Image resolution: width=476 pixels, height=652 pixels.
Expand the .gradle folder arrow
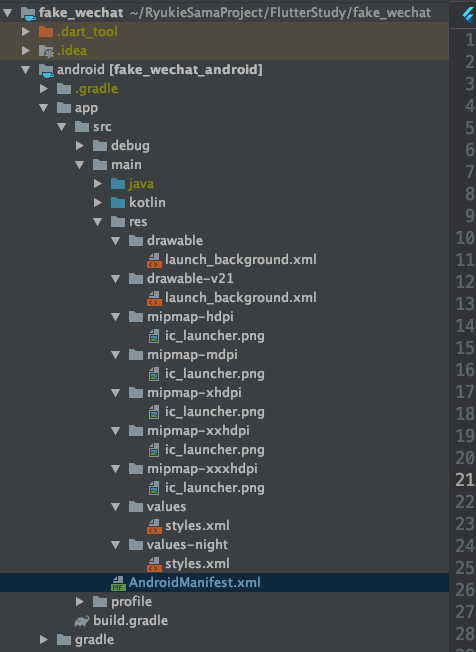44,89
